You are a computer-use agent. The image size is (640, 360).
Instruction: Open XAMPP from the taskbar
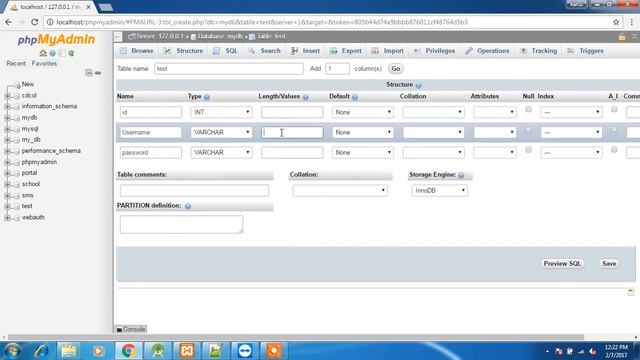[x=187, y=351]
